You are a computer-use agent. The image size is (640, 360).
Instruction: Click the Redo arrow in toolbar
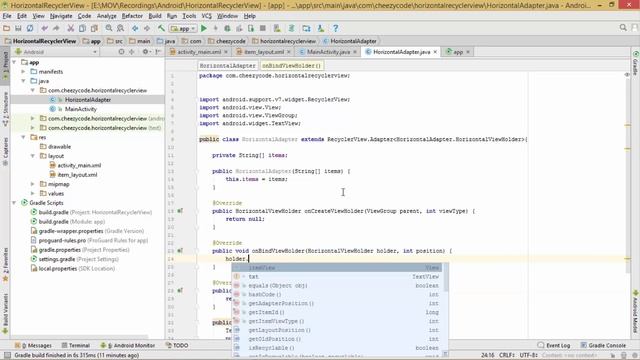coord(56,28)
